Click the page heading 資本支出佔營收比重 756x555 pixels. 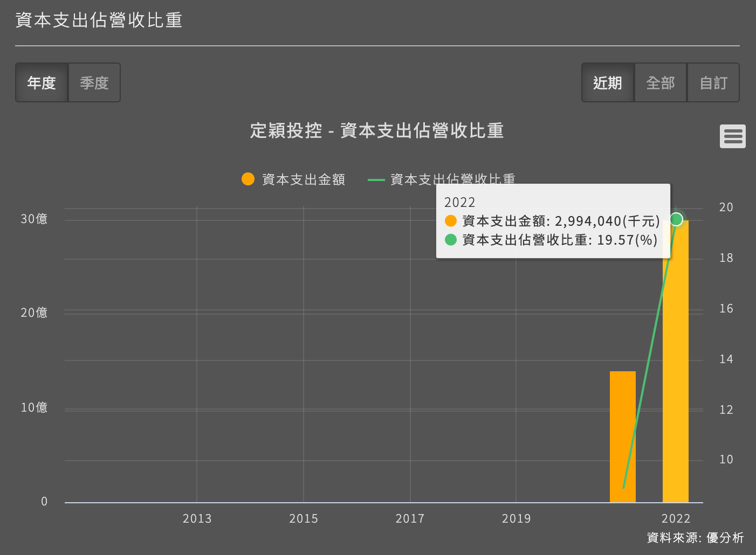point(98,19)
